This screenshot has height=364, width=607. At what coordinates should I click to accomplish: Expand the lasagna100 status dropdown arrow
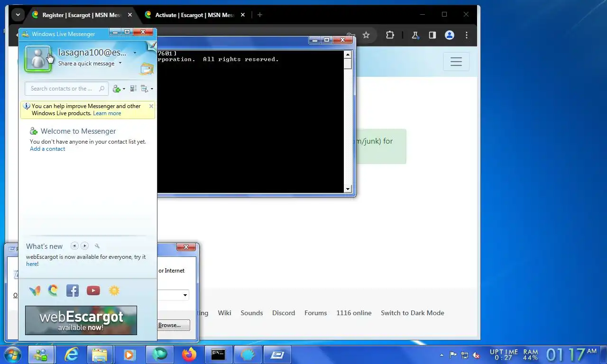click(x=135, y=53)
